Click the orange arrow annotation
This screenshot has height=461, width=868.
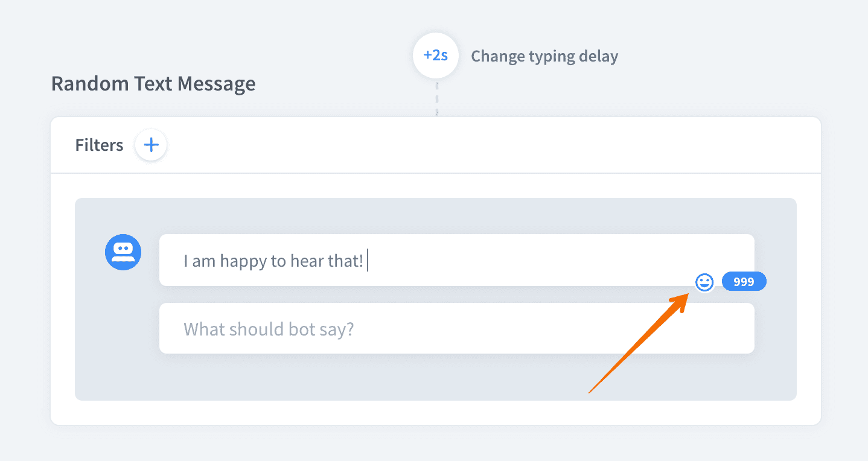coord(639,343)
